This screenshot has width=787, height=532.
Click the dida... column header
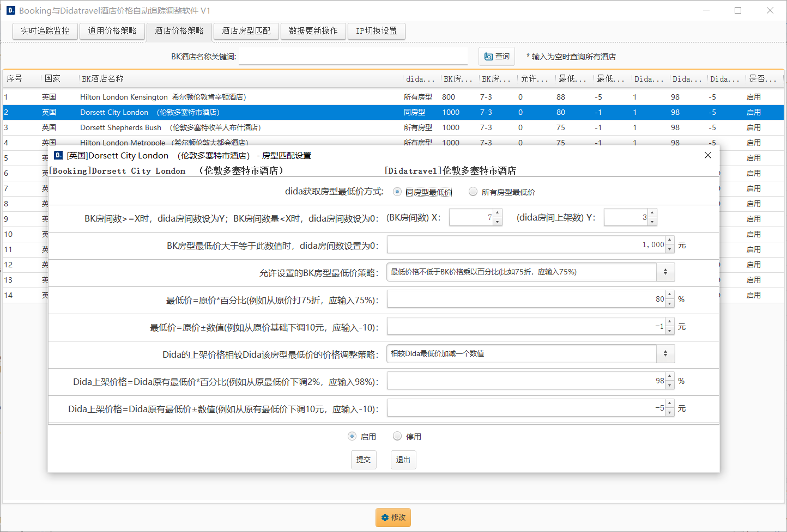(x=422, y=79)
